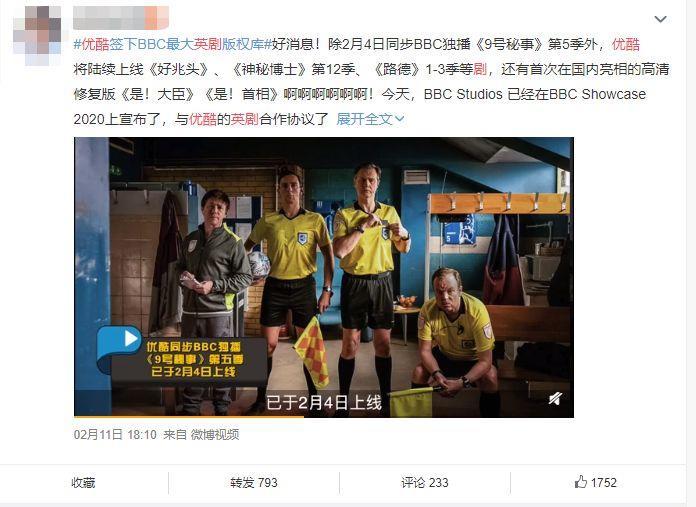Click the 02月11日 18:10 timestamp

pos(115,434)
